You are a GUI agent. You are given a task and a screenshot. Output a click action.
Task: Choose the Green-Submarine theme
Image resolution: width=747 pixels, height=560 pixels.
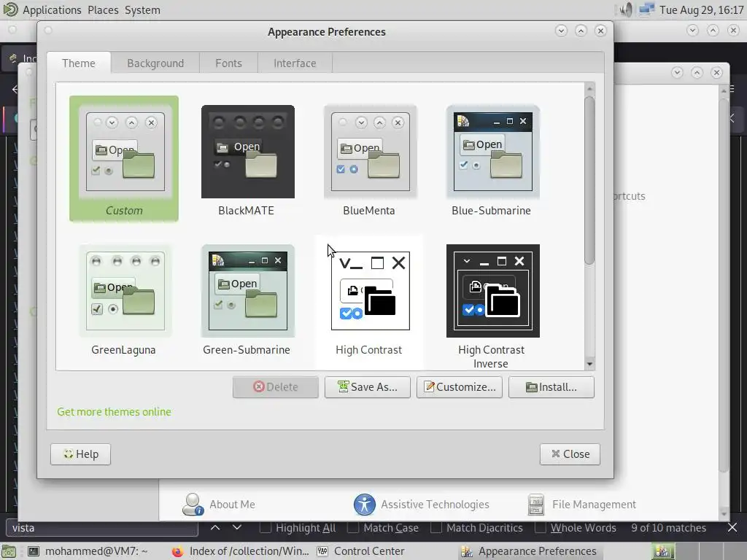248,300
